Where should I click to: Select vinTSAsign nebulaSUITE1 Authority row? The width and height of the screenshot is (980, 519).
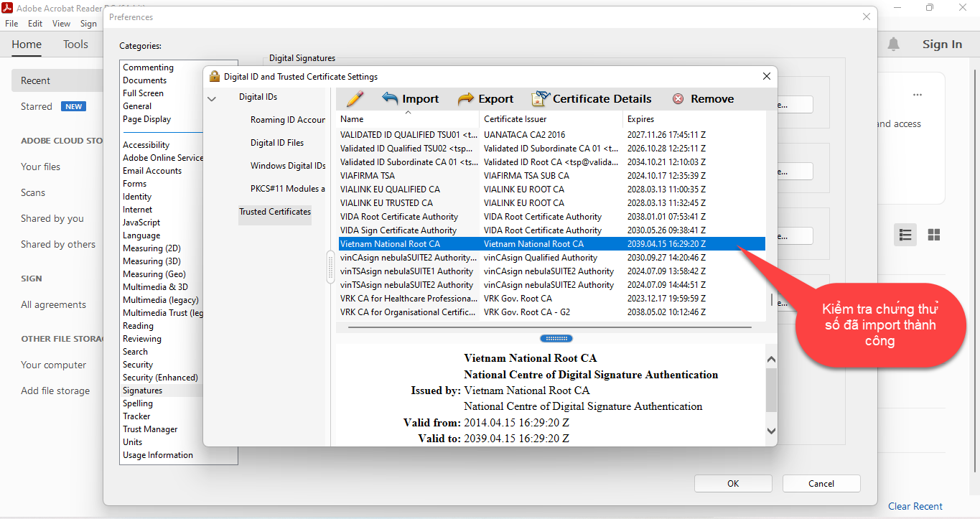click(551, 271)
